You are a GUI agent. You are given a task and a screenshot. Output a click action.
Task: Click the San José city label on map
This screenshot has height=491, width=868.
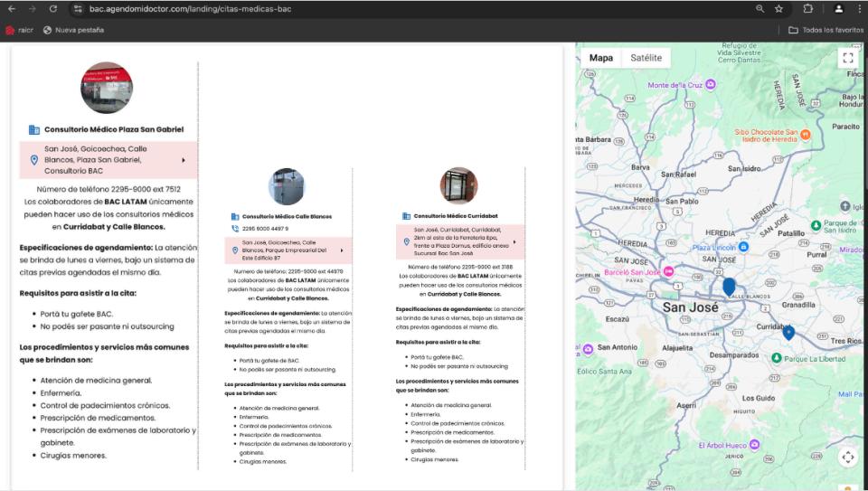pyautogui.click(x=690, y=307)
